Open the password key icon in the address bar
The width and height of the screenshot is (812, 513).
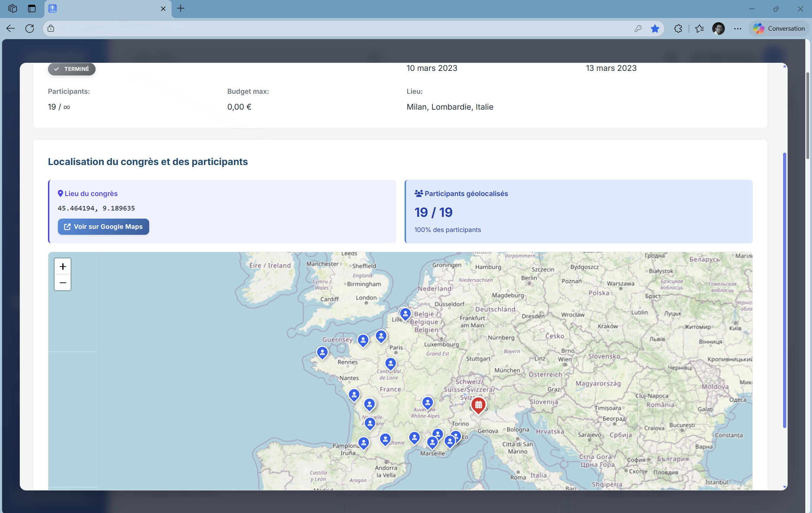638,28
